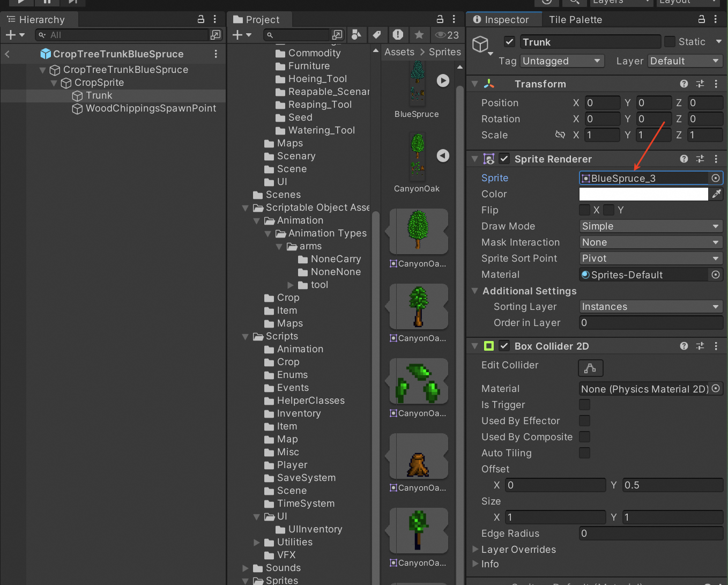Collapse CropSprite in the hierarchy
728x585 pixels.
coord(54,83)
